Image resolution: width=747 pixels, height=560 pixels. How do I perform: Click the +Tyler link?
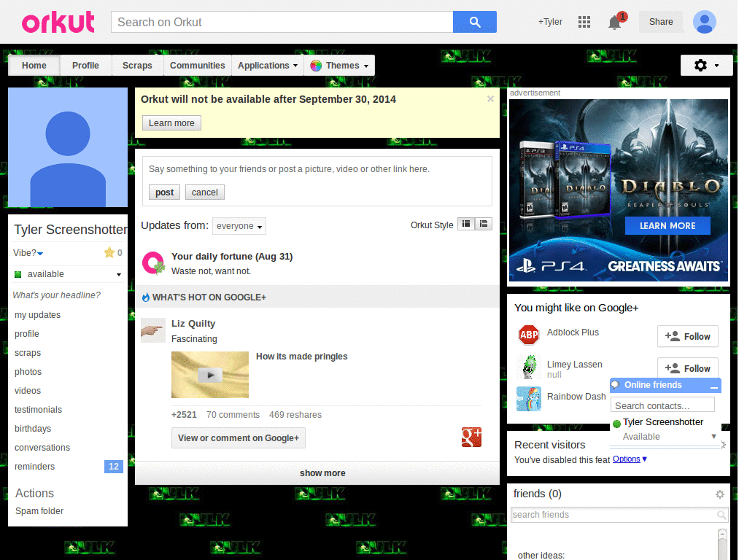click(550, 22)
